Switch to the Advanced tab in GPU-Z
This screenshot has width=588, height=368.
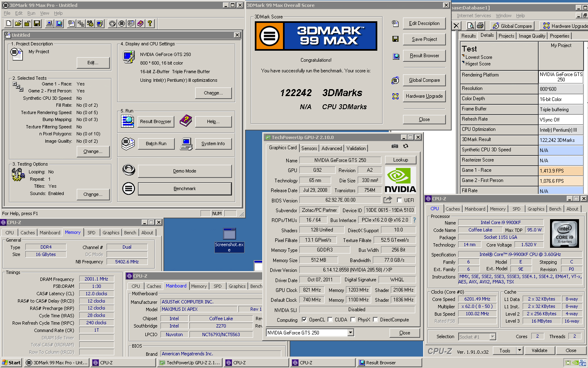click(x=332, y=148)
